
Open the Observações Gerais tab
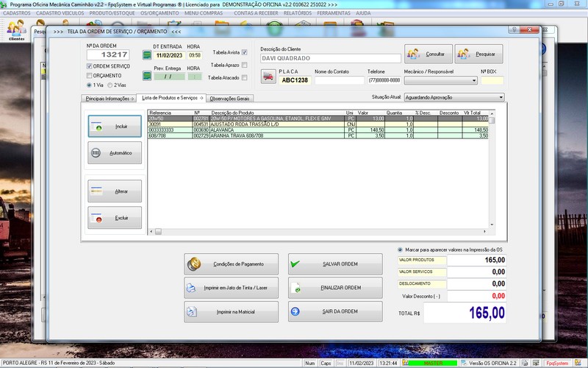click(x=229, y=99)
